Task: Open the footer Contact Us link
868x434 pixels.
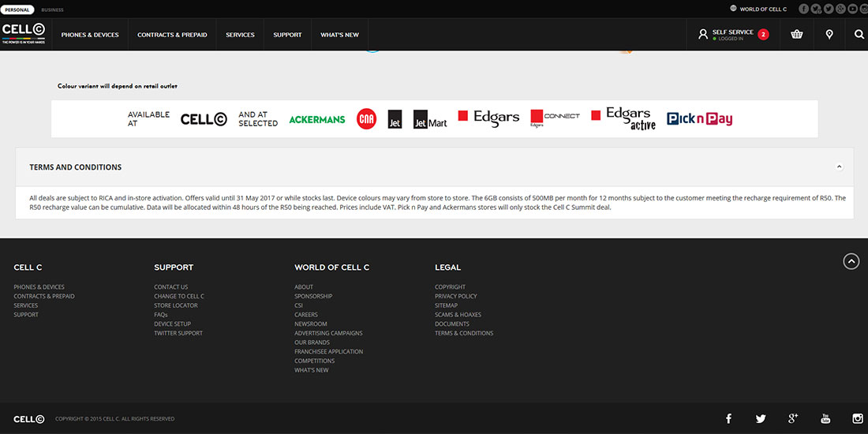Action: 171,286
